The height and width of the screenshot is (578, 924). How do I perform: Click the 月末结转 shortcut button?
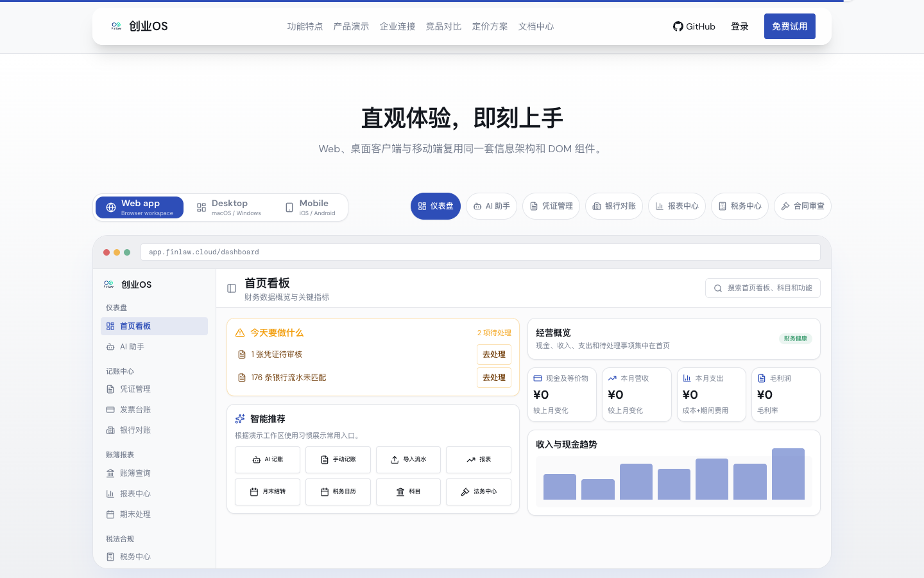[268, 492]
